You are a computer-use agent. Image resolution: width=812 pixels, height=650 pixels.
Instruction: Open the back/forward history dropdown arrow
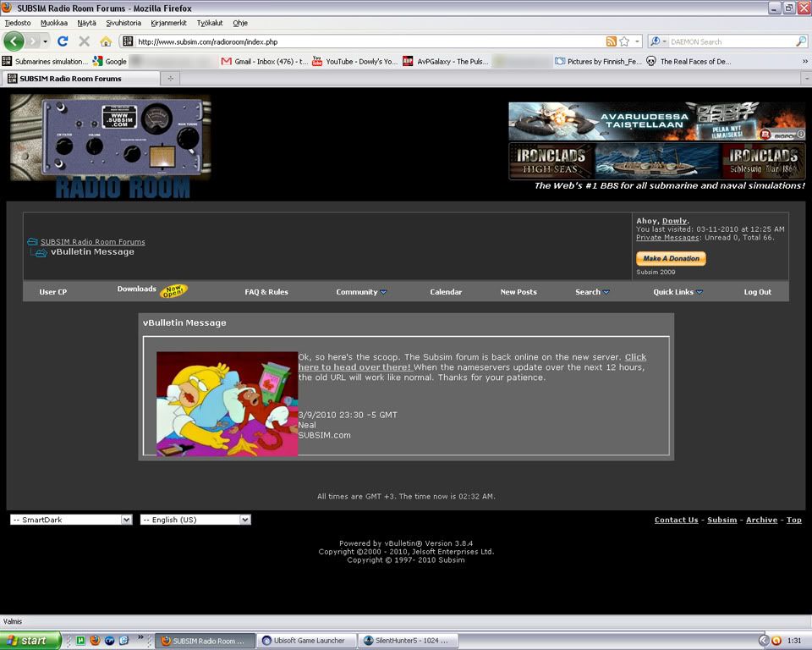[x=46, y=41]
